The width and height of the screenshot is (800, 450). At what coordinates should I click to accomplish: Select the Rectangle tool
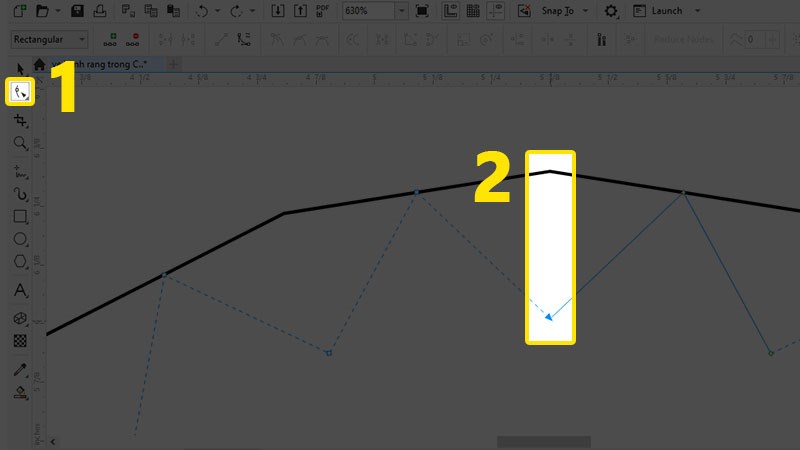20,216
